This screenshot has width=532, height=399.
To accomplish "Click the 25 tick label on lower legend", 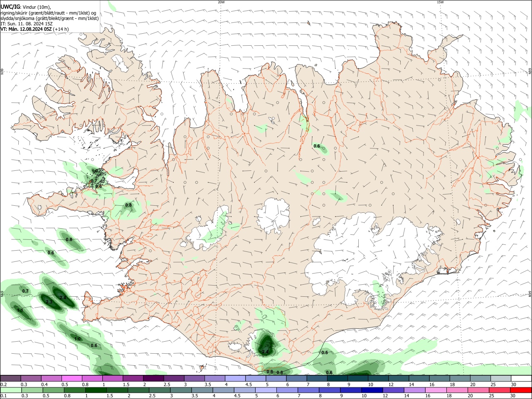I will [492, 396].
